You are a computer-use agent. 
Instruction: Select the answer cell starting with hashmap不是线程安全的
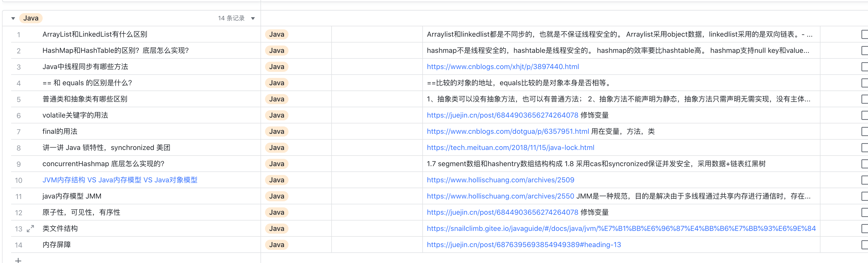pyautogui.click(x=621, y=51)
